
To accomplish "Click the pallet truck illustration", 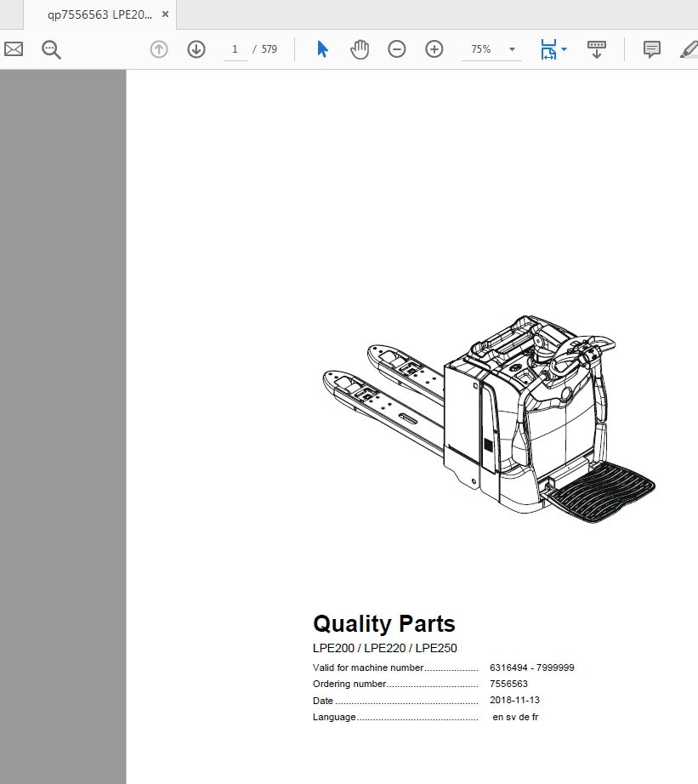I will [489, 419].
